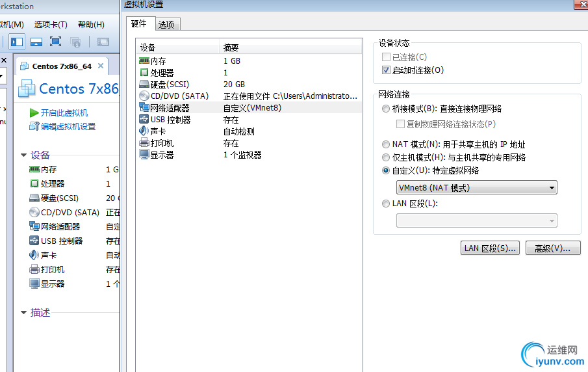
Task: Open the VMnet8 (NAT 模式) dropdown
Action: (477, 187)
